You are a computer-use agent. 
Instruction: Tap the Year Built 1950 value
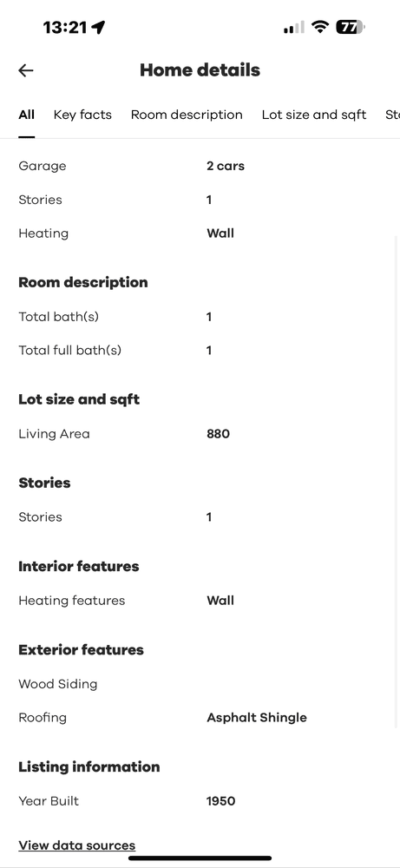(220, 801)
